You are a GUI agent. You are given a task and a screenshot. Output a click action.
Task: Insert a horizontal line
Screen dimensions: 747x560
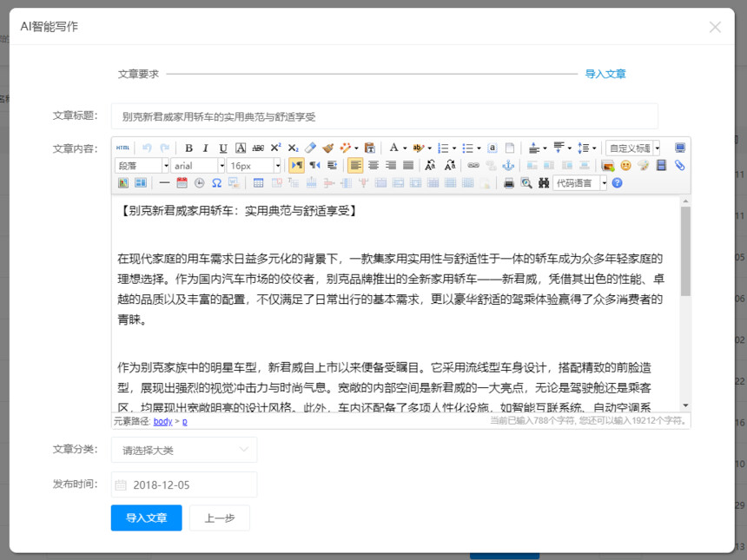click(164, 183)
